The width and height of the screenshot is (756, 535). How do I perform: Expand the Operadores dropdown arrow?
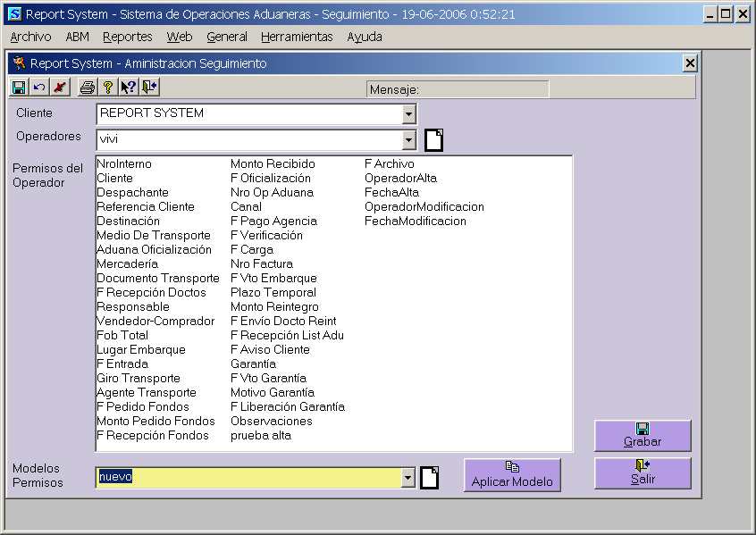pos(408,140)
